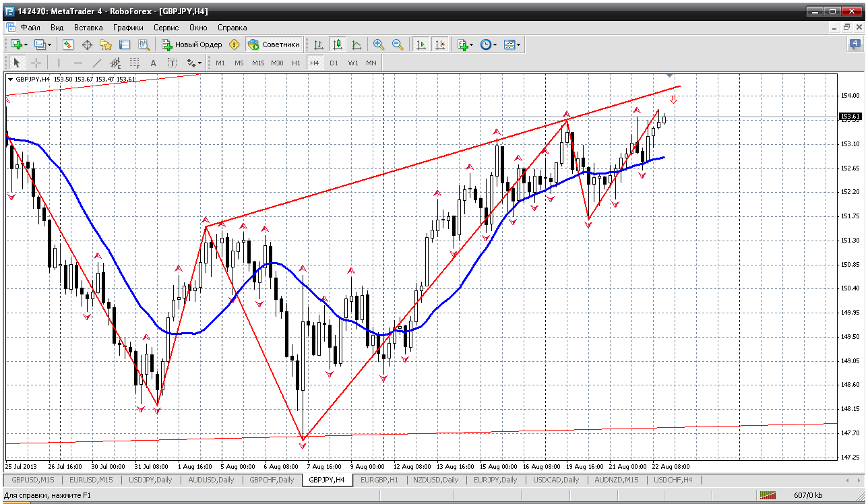
Task: Open the Вид menu
Action: (57, 28)
